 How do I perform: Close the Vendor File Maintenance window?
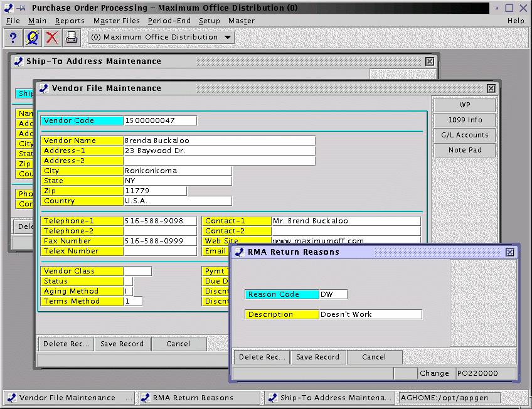click(491, 88)
